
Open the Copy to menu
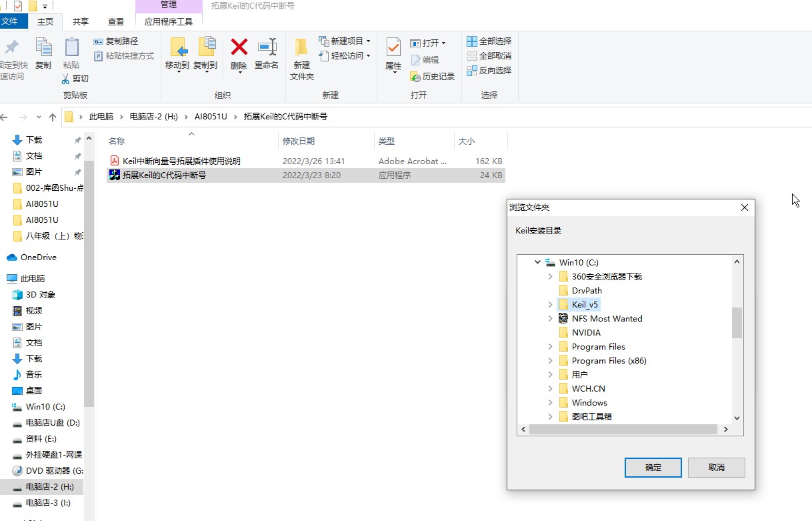pos(205,54)
